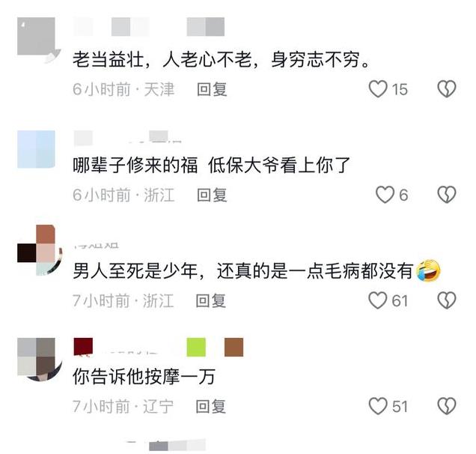Select comment text 你告诉他按摩一万
476x454 pixels.
(x=144, y=377)
